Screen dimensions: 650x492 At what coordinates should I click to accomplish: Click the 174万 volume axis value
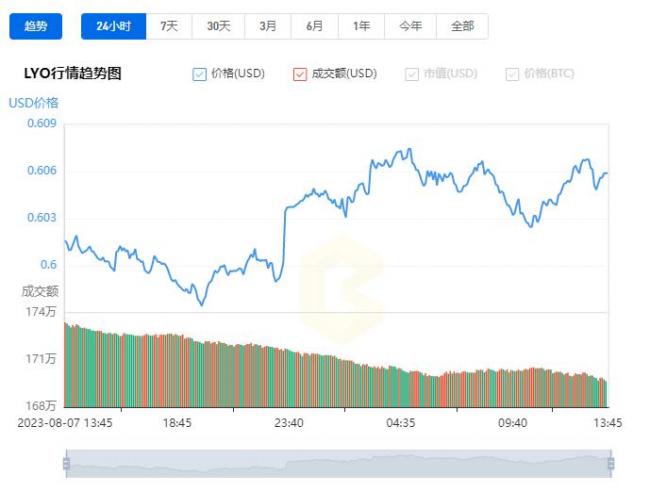coord(41,312)
